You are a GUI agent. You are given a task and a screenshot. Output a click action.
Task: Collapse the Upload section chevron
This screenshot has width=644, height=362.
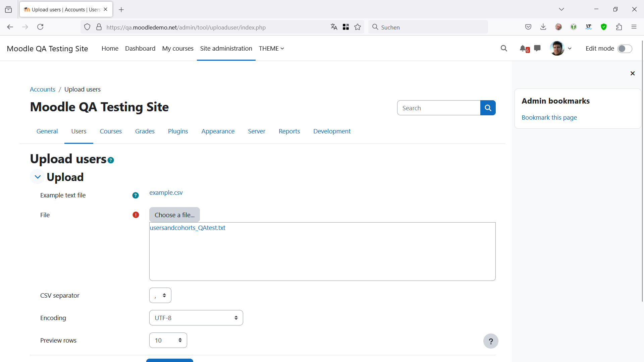point(38,177)
